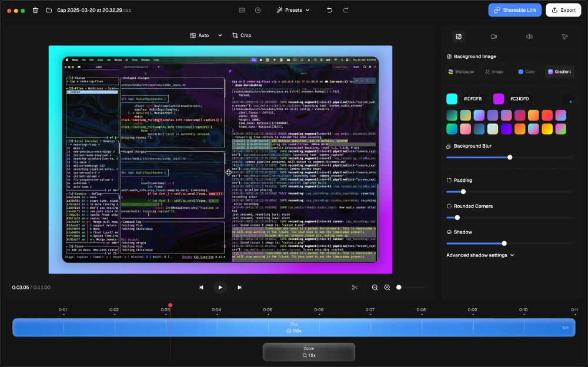Pick the steel blue gradient preset

point(479,129)
